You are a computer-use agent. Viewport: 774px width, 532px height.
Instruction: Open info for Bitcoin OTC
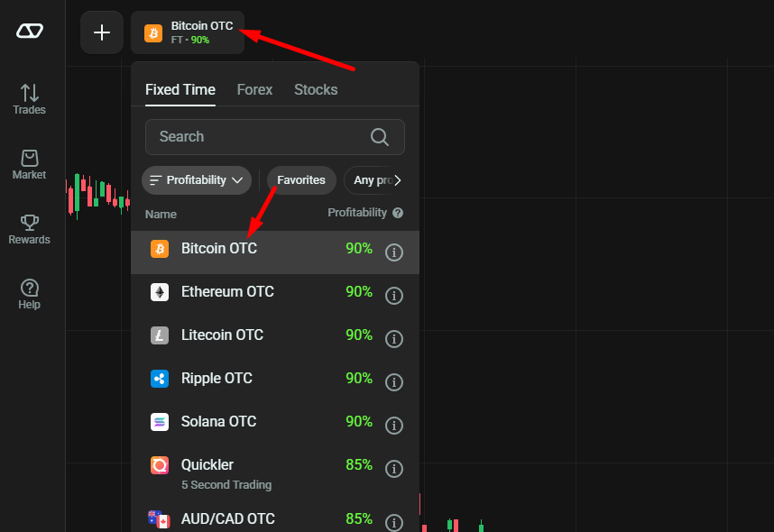tap(394, 252)
